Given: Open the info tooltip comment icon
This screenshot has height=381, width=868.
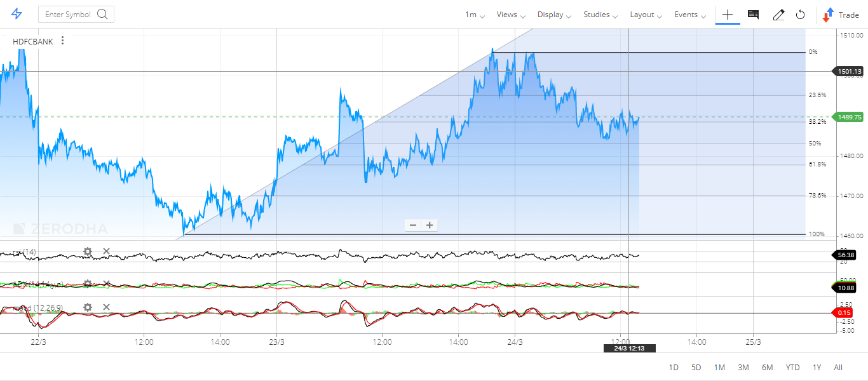Looking at the screenshot, I should point(753,15).
